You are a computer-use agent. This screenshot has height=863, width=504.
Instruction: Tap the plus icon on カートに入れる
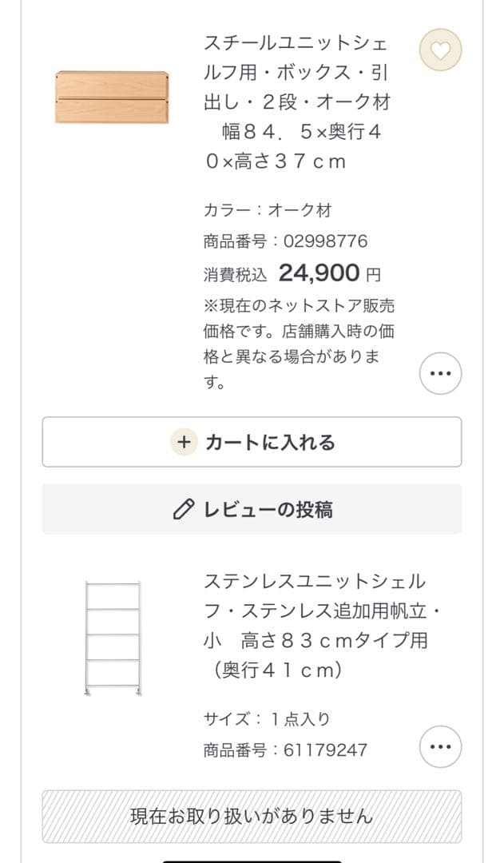tap(182, 440)
